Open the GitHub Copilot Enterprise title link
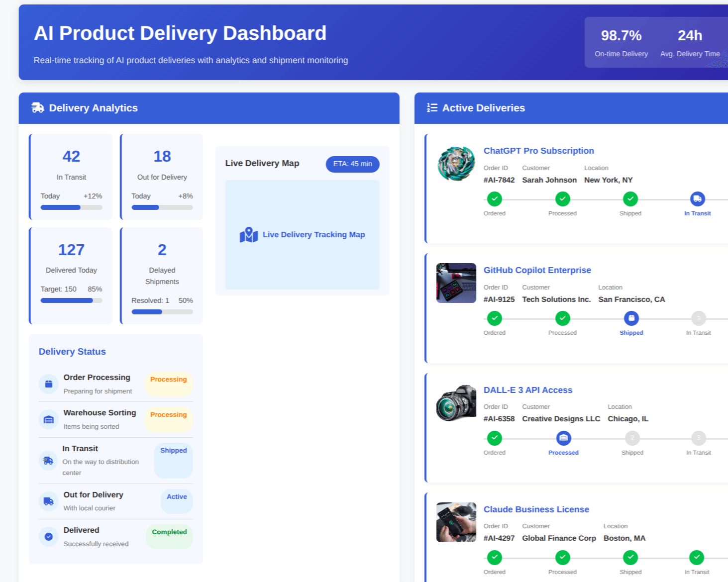Screen dimensions: 728x582 (537, 270)
